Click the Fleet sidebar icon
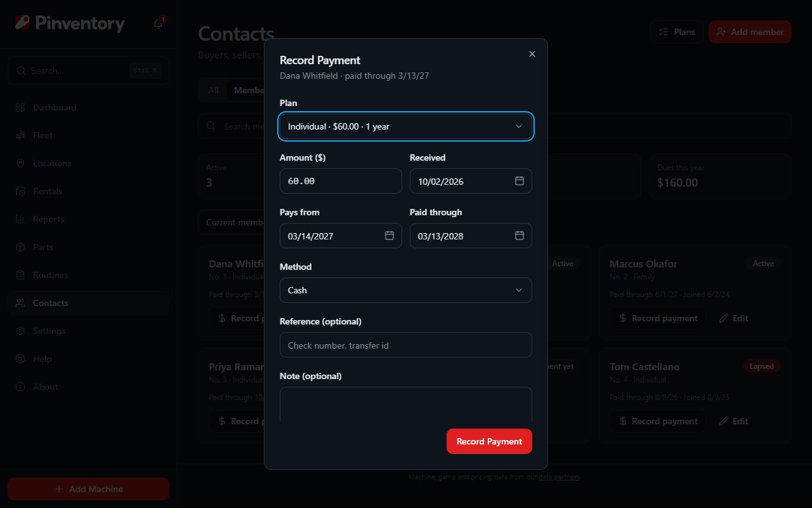The image size is (812, 508). (20, 135)
